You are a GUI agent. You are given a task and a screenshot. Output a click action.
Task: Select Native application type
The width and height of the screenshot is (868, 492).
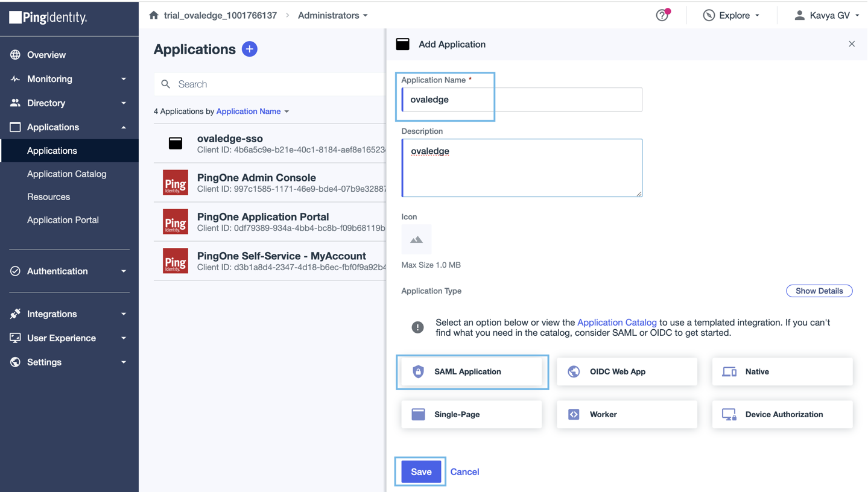(x=782, y=371)
